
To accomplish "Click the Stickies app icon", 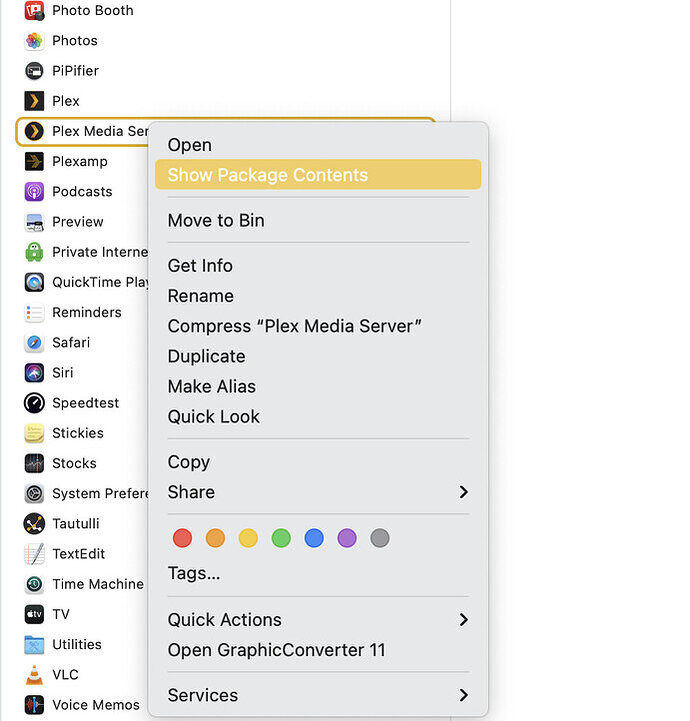I will point(34,433).
